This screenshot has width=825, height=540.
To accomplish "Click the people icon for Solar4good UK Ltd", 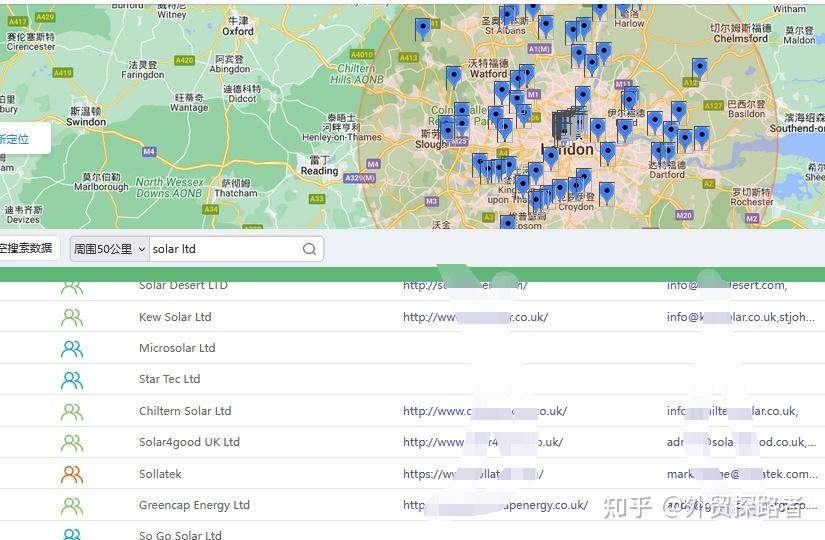I will (x=72, y=443).
